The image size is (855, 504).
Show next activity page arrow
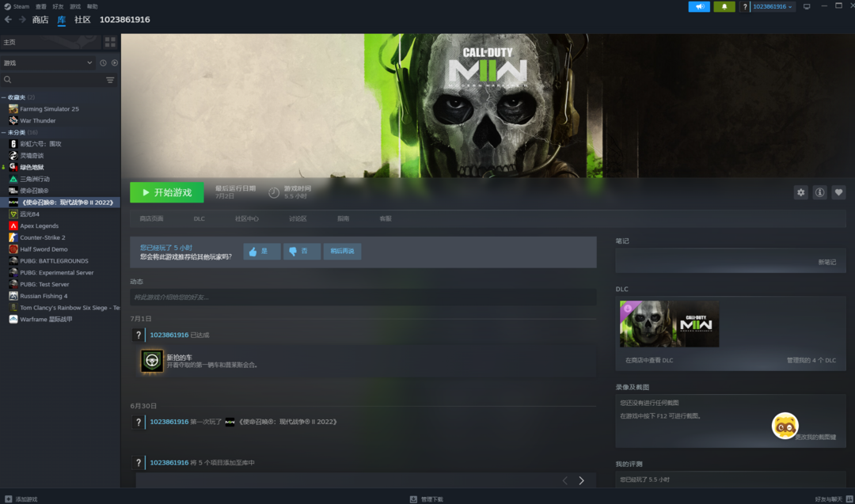click(581, 480)
